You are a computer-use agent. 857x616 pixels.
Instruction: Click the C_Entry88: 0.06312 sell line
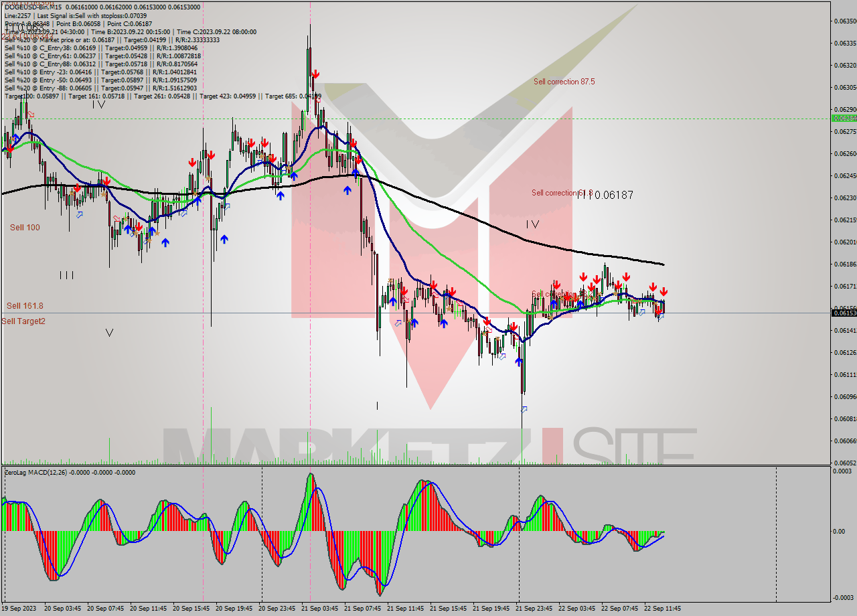click(100, 64)
